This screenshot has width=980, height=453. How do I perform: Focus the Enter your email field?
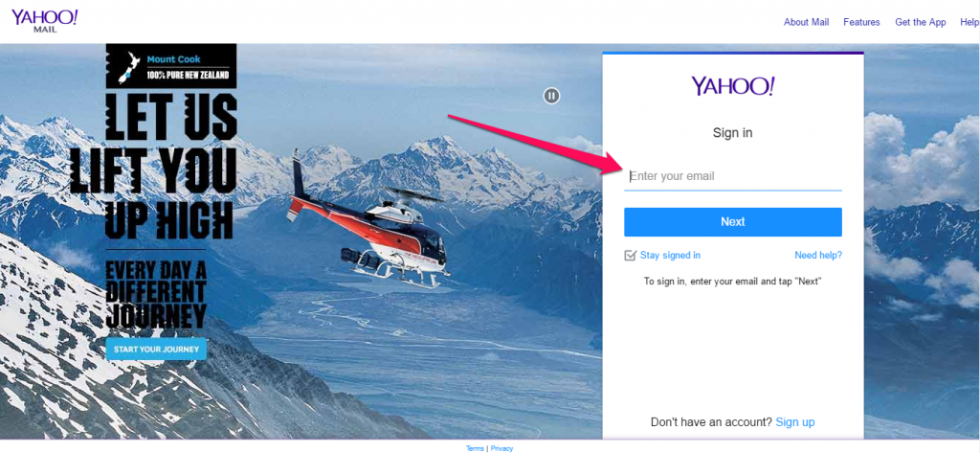coord(732,176)
